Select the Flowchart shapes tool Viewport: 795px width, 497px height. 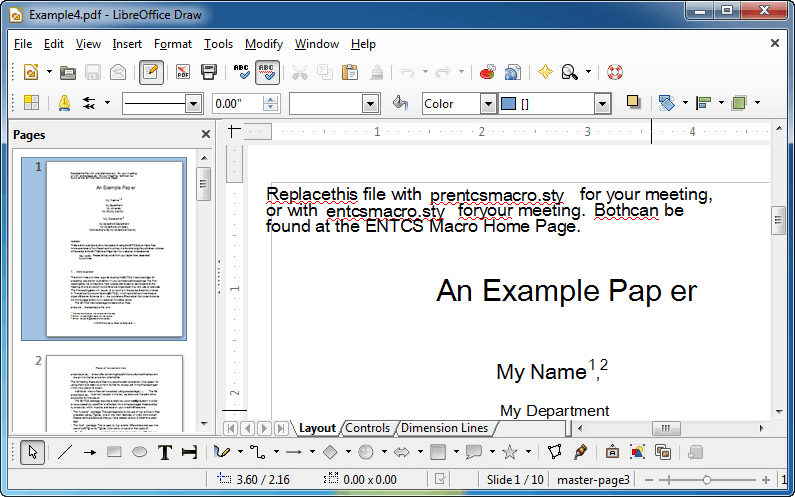pyautogui.click(x=438, y=452)
